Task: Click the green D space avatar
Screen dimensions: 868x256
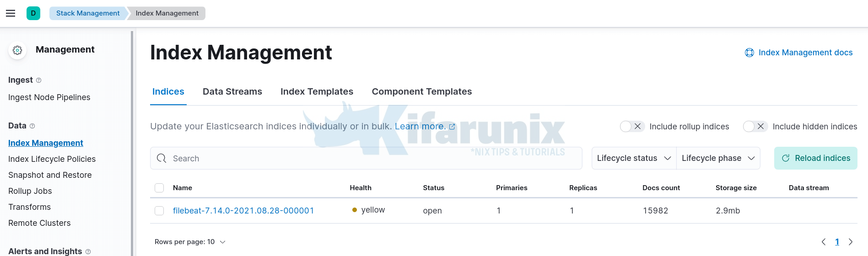Action: [33, 13]
